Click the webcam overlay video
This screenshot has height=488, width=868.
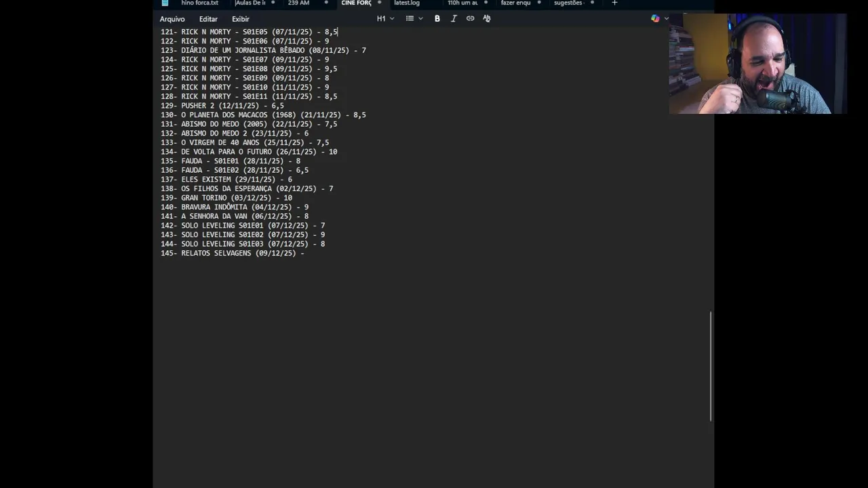[x=757, y=63]
